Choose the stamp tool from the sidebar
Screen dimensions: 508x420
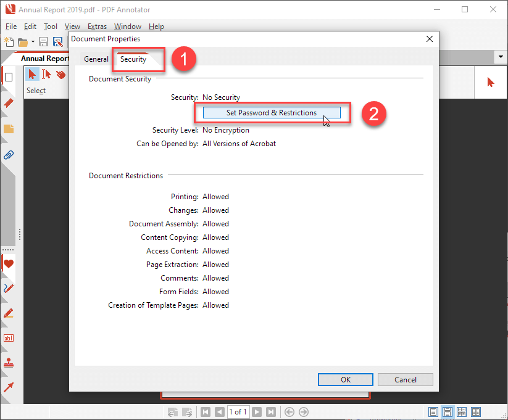[8, 362]
